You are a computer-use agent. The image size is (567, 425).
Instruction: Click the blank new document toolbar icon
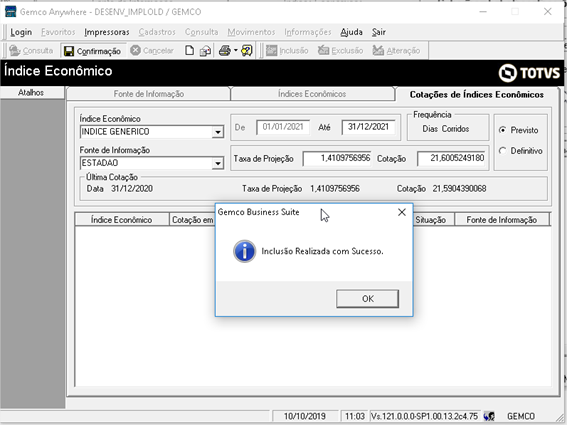tap(189, 51)
